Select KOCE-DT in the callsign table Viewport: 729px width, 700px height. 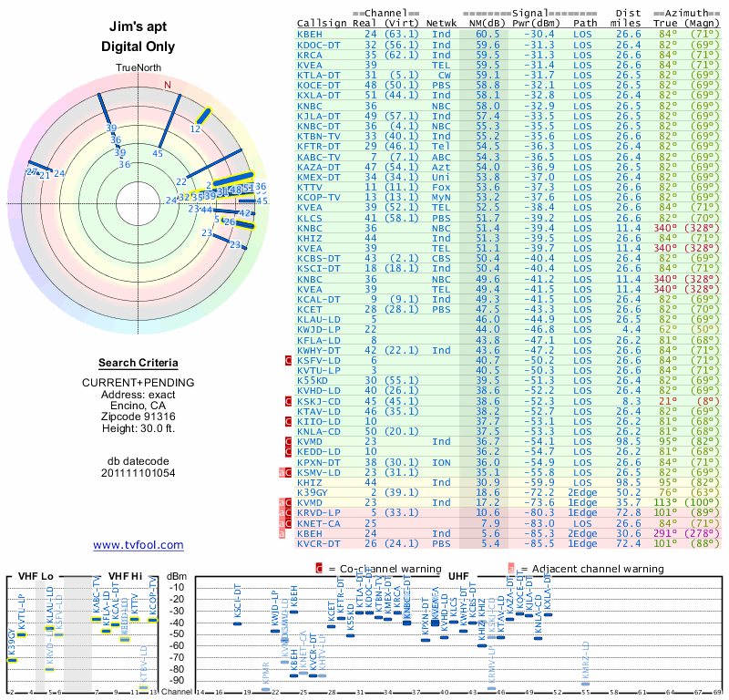click(x=319, y=86)
